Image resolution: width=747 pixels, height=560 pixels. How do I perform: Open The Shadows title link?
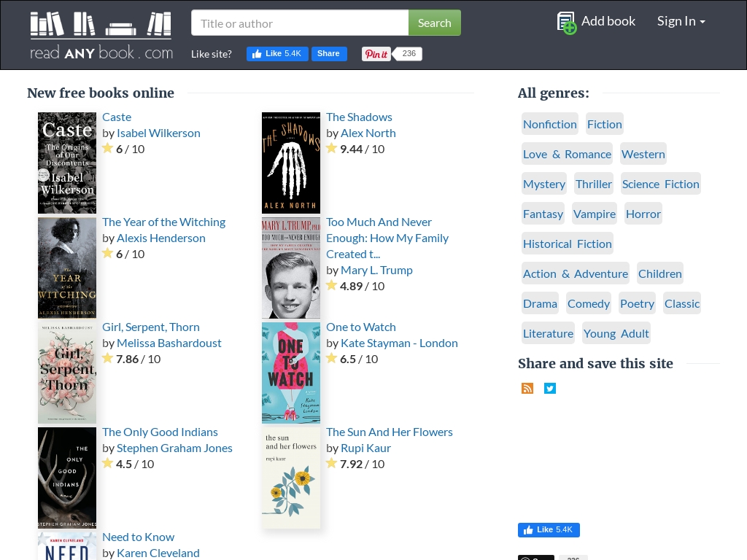[359, 117]
